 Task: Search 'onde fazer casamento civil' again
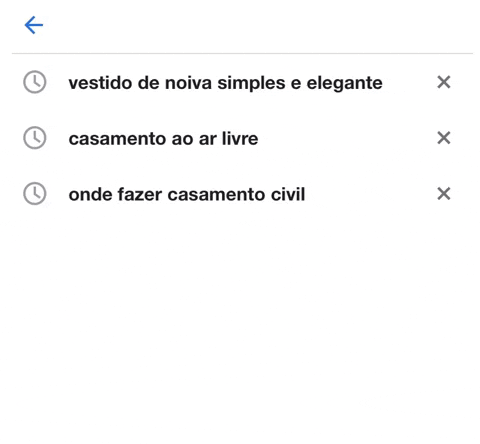(x=187, y=194)
